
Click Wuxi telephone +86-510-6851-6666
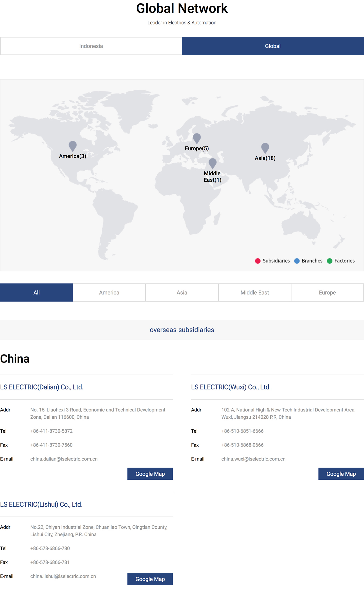pyautogui.click(x=242, y=431)
